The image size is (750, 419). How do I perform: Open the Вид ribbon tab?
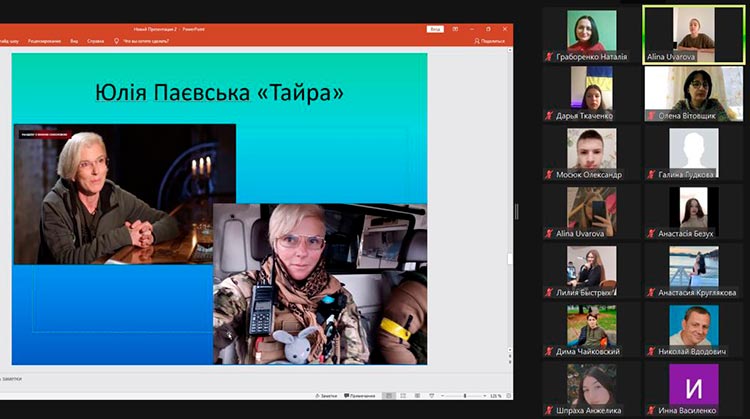pyautogui.click(x=74, y=41)
